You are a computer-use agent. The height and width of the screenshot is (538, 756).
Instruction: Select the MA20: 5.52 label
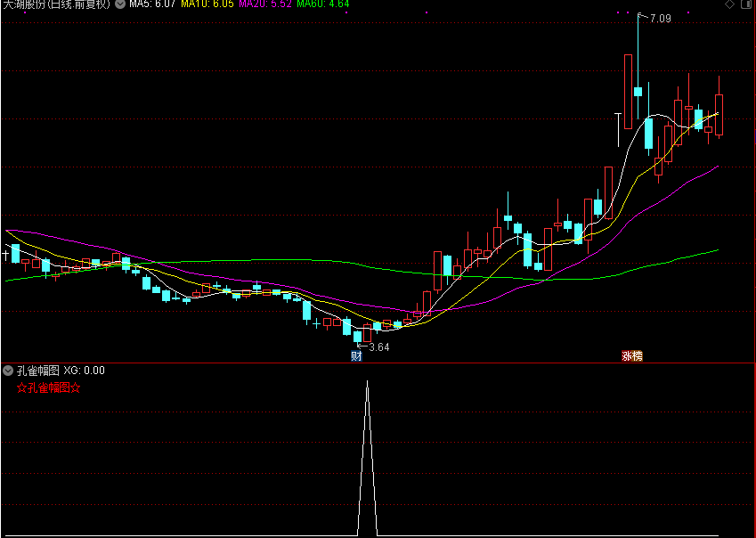click(x=265, y=4)
